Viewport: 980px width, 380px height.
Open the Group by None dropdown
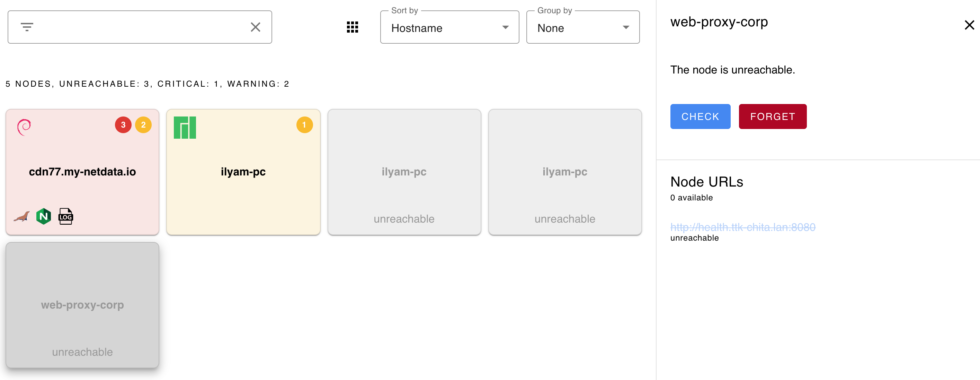pyautogui.click(x=582, y=28)
